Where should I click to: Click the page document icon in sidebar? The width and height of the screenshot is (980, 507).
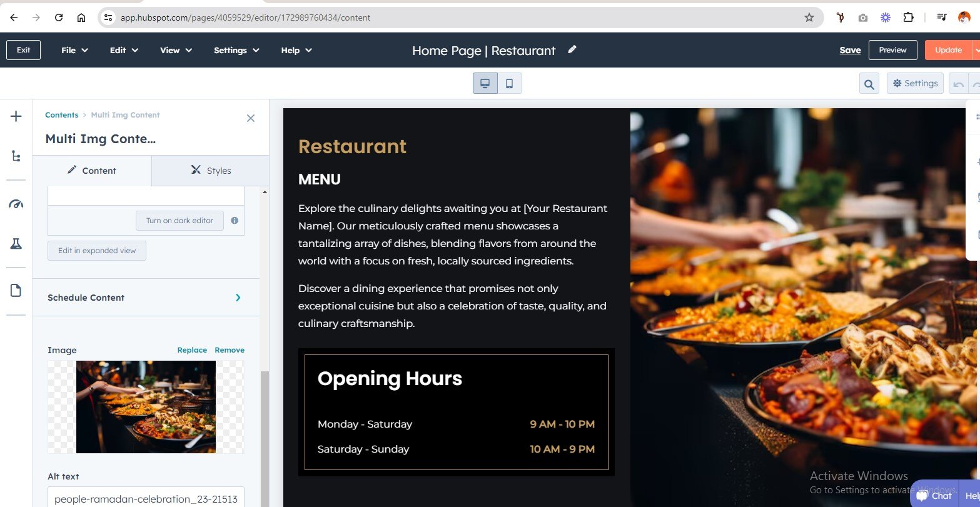(16, 291)
